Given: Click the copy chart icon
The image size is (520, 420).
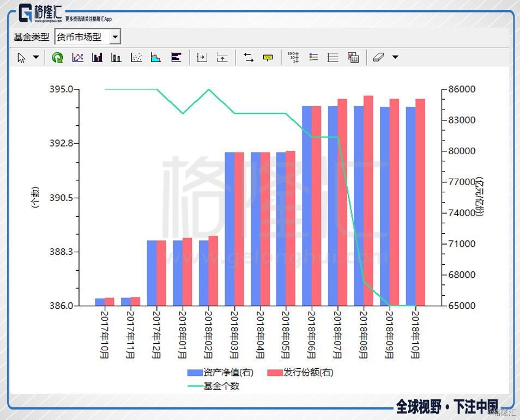Looking at the screenshot, I should point(353,57).
